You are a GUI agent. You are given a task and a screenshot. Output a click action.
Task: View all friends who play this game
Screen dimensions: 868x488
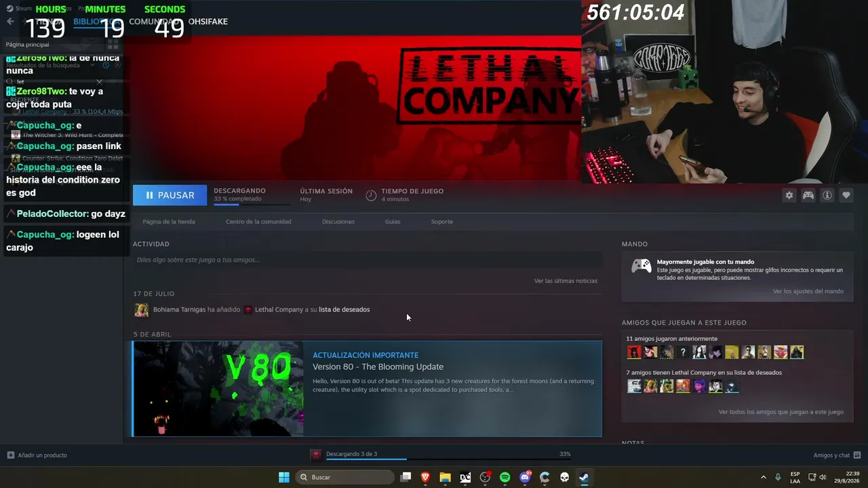[x=781, y=412]
